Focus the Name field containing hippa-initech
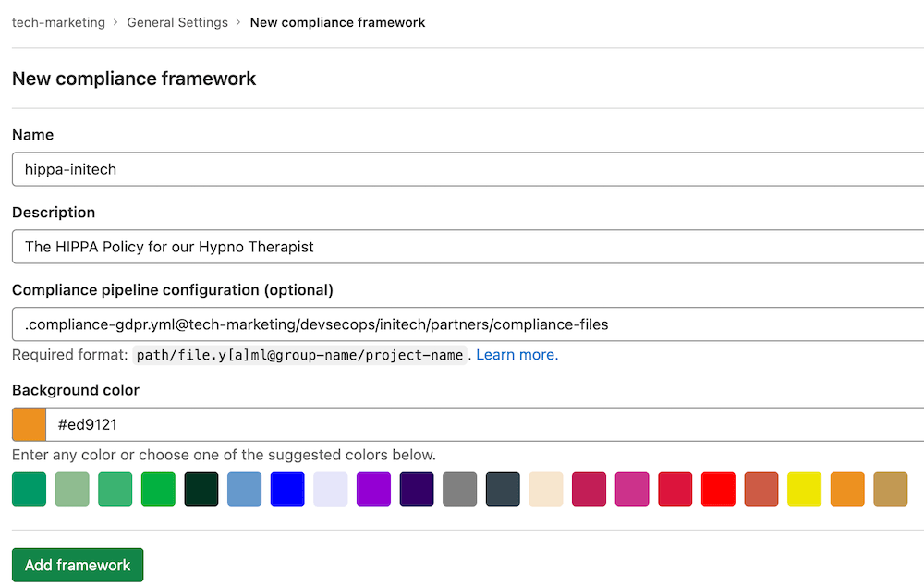The image size is (924, 586). [x=468, y=169]
